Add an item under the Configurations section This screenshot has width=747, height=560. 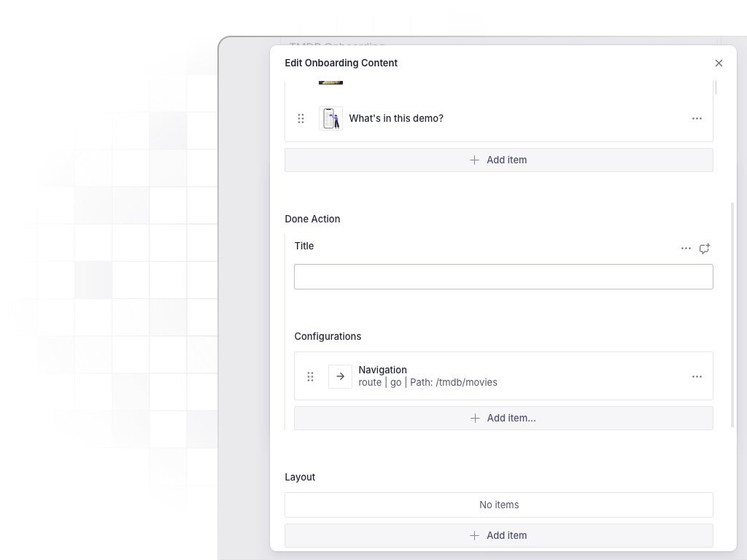[503, 418]
